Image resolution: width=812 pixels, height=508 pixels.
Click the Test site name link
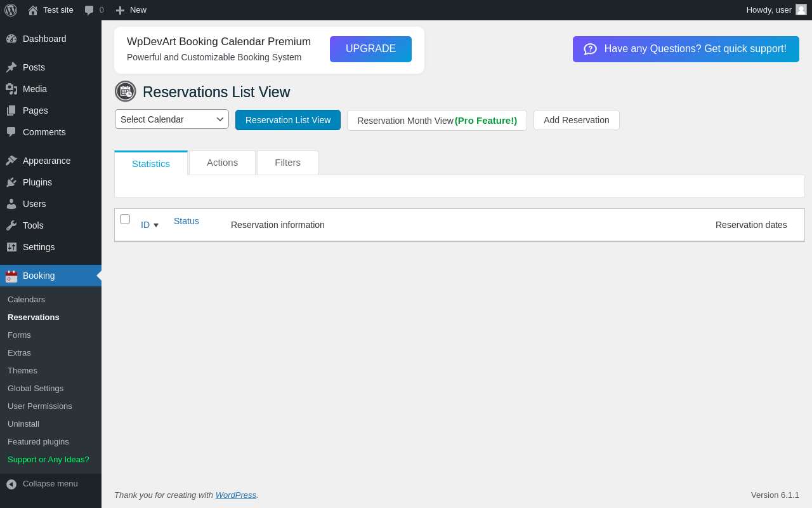58,10
